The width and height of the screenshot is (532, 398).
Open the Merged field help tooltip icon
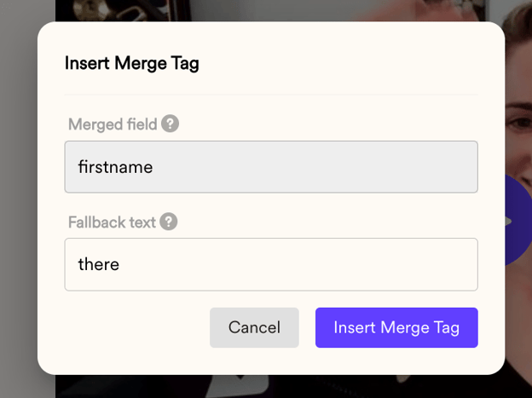[x=170, y=124]
